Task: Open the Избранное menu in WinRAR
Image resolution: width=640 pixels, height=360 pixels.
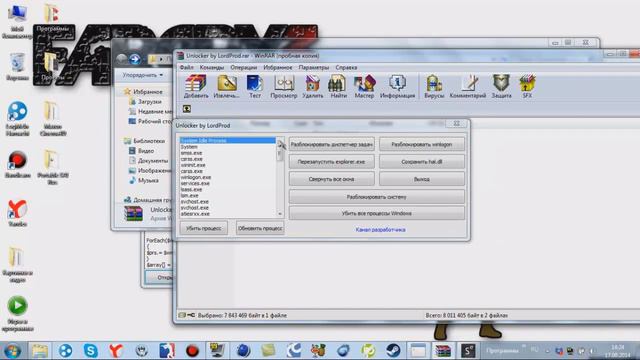Action: 278,67
